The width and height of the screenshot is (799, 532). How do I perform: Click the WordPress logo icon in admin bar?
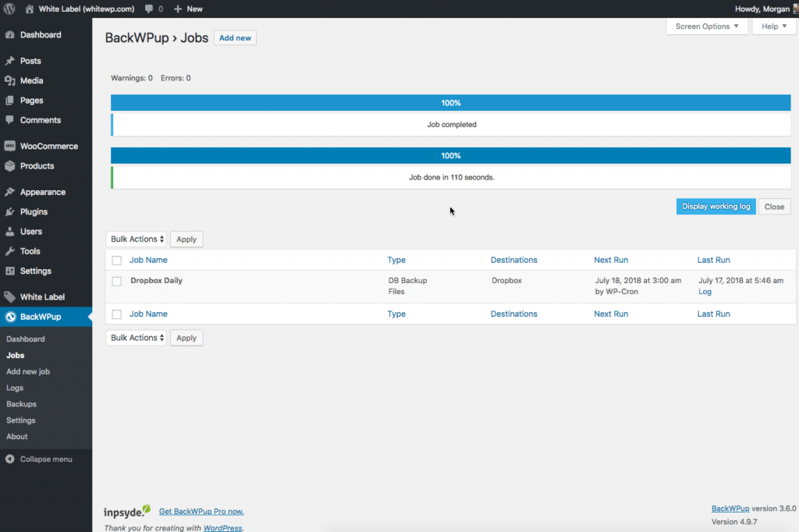pos(9,9)
